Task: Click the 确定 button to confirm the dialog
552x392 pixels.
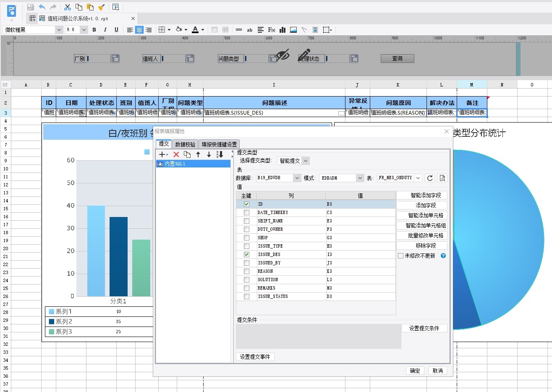Action: tap(415, 371)
